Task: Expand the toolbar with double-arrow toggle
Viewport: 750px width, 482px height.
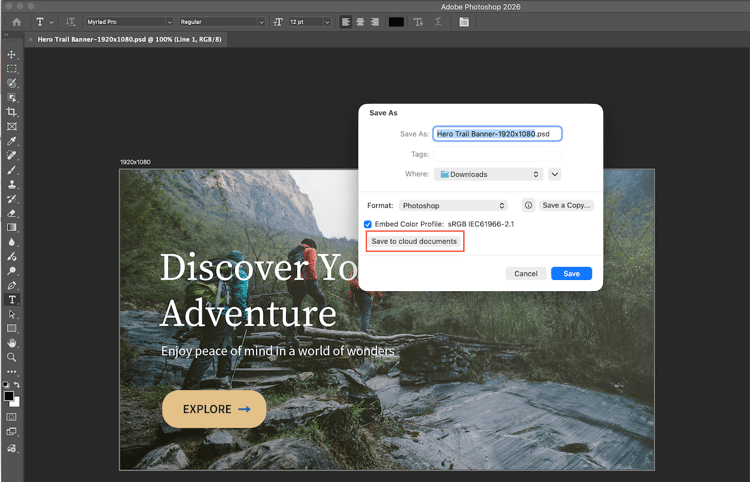Action: click(5, 34)
